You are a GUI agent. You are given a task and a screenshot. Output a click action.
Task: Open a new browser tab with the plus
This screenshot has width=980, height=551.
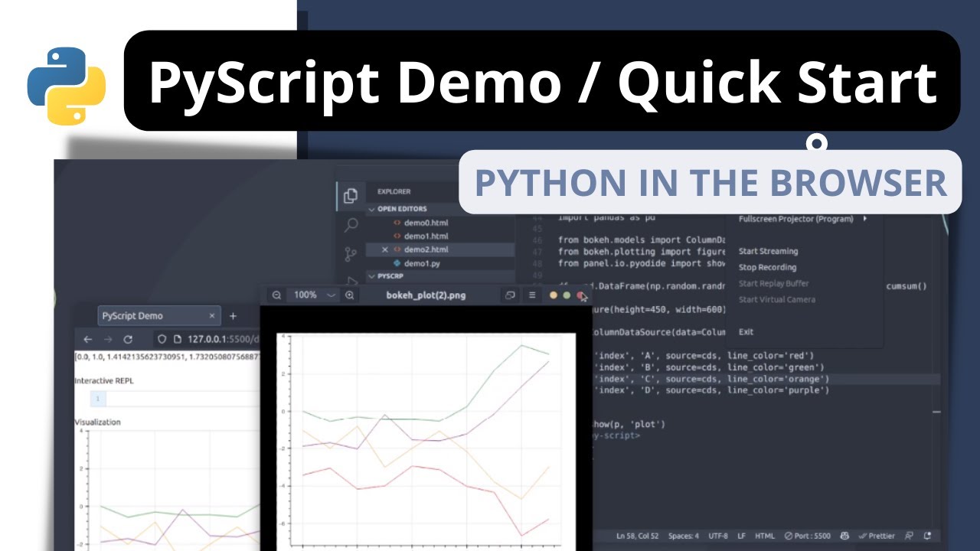(x=233, y=316)
